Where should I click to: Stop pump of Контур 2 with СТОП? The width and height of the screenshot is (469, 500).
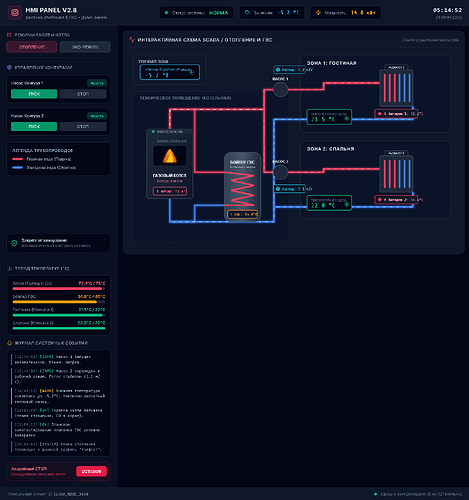[83, 126]
